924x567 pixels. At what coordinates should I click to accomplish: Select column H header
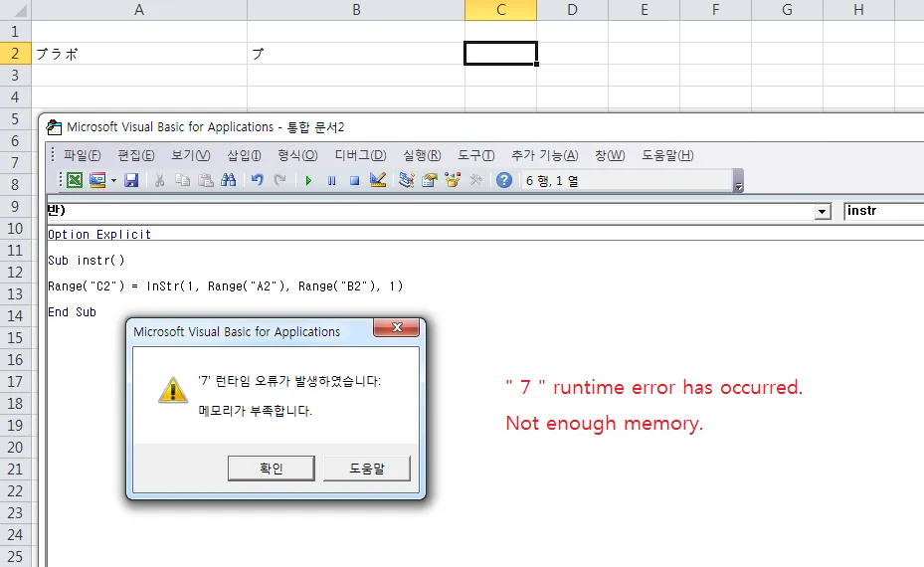(858, 10)
